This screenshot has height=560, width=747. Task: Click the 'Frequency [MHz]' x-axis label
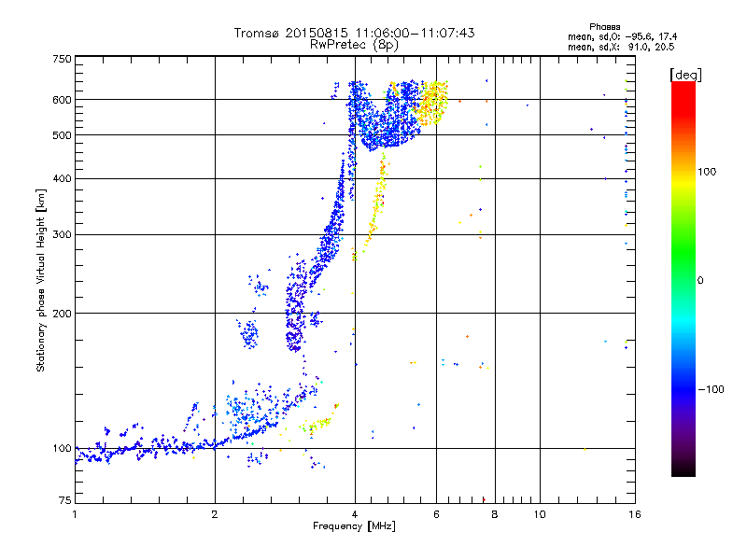click(354, 526)
